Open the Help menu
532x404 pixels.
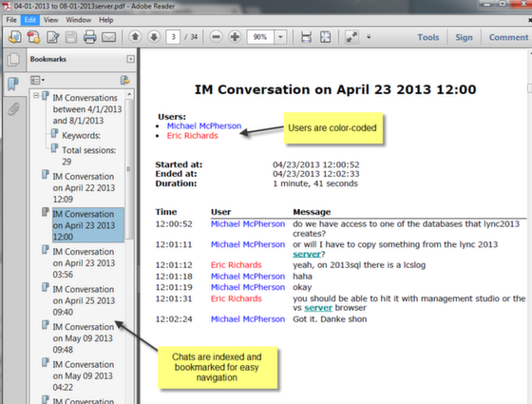coord(105,20)
